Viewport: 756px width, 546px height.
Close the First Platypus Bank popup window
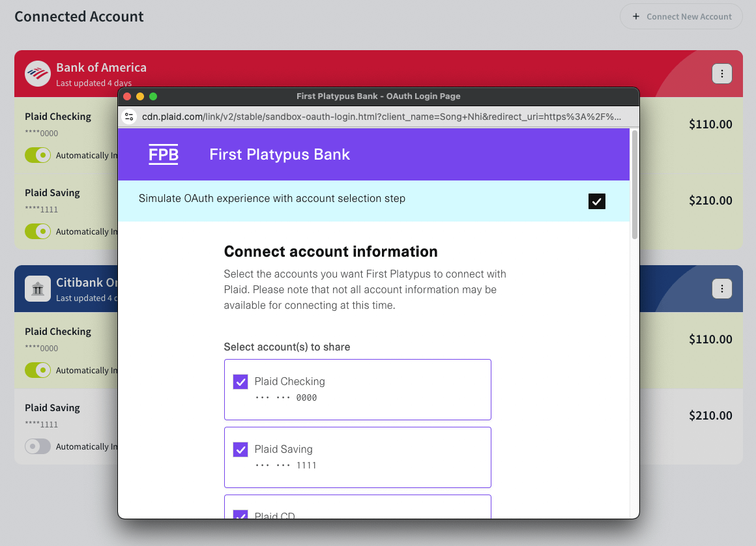(127, 96)
